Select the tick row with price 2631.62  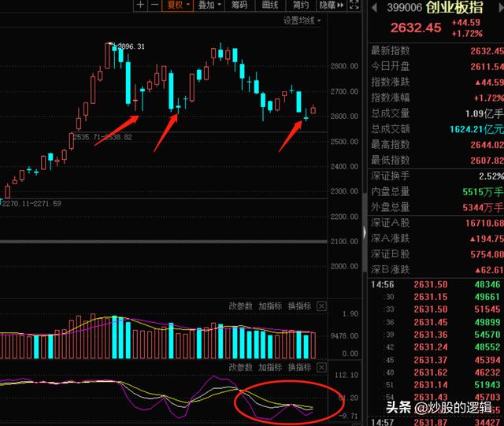point(435,372)
